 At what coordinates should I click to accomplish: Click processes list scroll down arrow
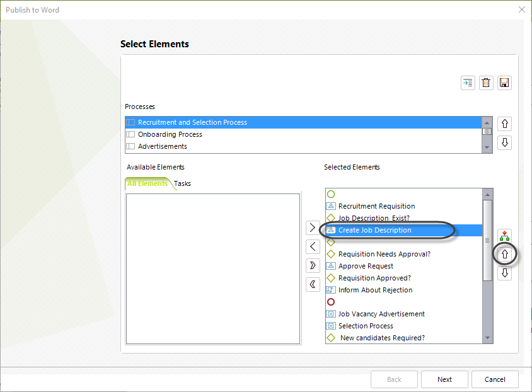pyautogui.click(x=487, y=147)
